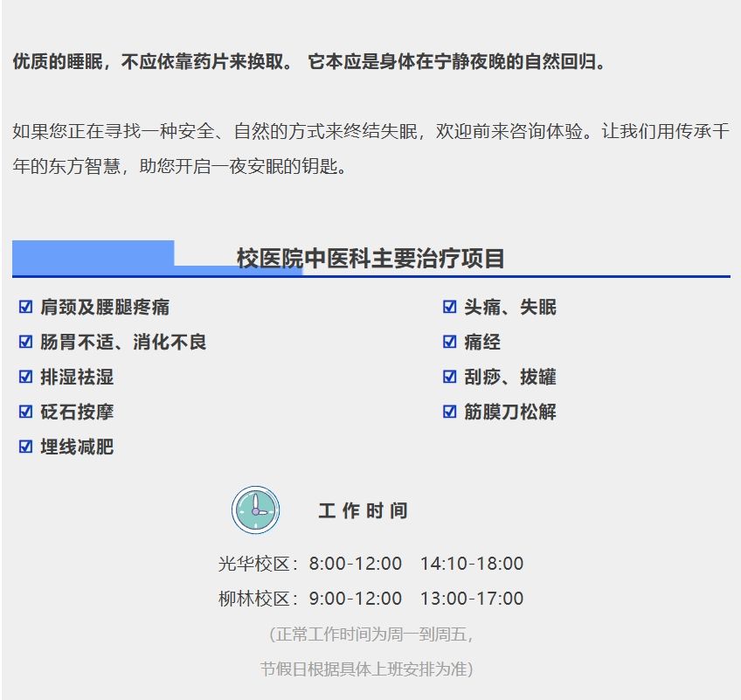Click the checkmark icon before 埋线减肥

[25, 447]
